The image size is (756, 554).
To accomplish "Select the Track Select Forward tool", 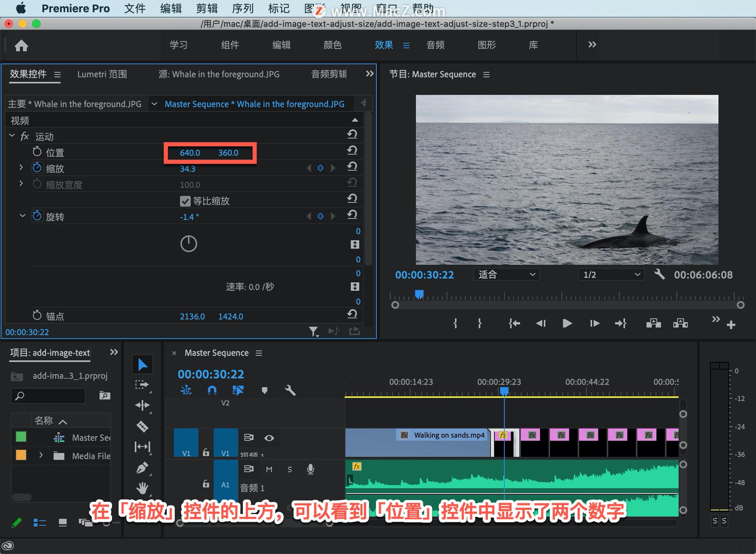I will (142, 385).
